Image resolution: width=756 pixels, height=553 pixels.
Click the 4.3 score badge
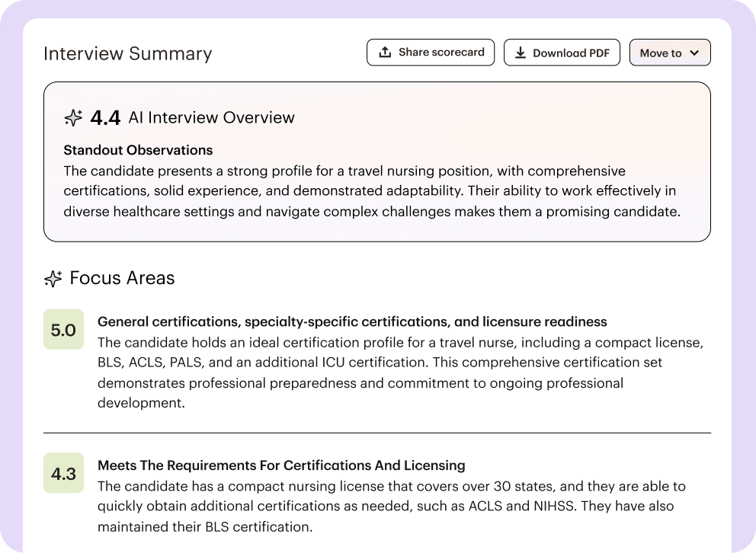[x=63, y=473]
